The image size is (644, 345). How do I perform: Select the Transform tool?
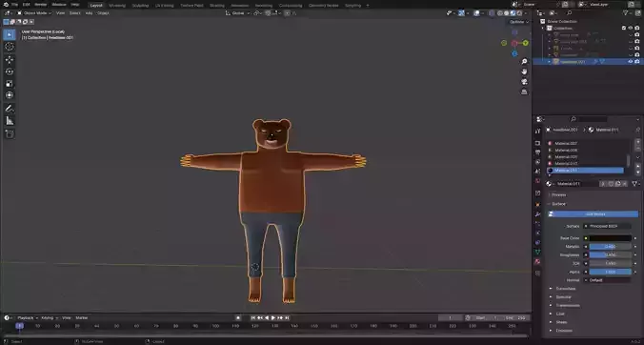(x=9, y=95)
